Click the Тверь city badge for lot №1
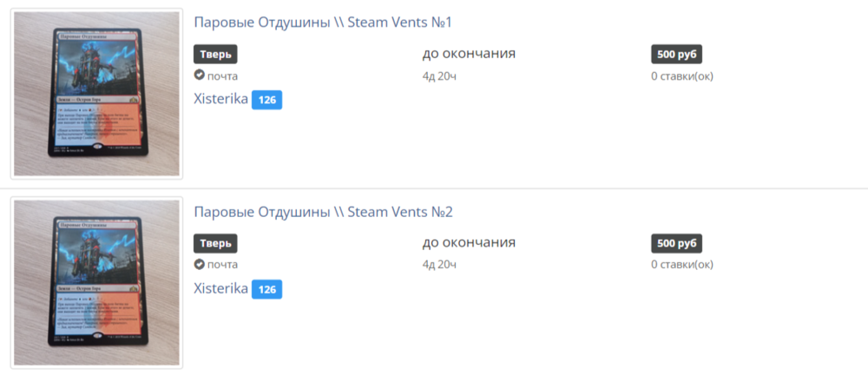The image size is (868, 375). tap(215, 54)
